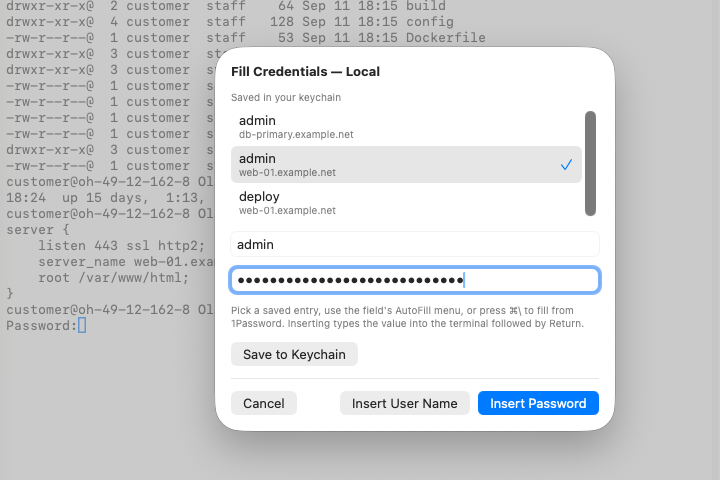
Task: Click Insert User Name button
Action: point(404,403)
